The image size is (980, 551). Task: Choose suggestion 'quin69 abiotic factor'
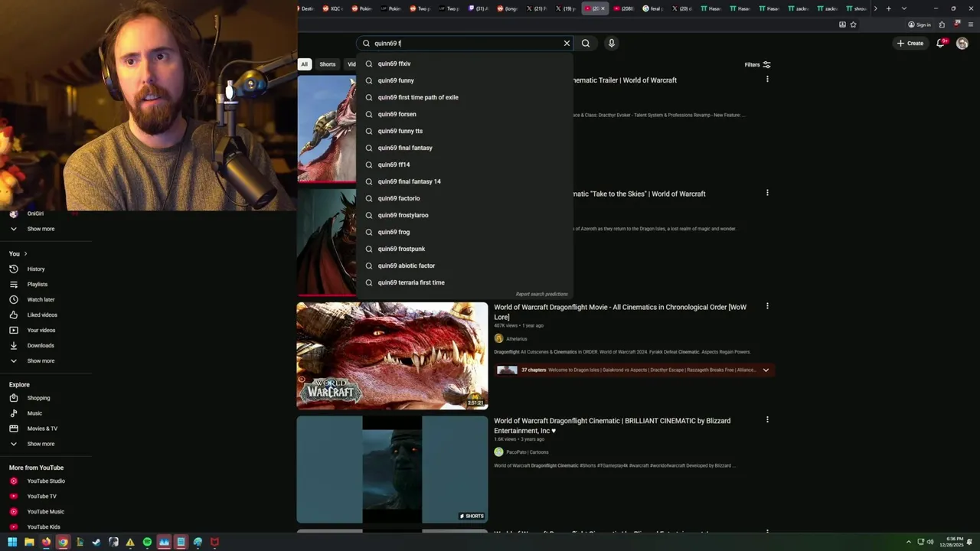click(465, 266)
